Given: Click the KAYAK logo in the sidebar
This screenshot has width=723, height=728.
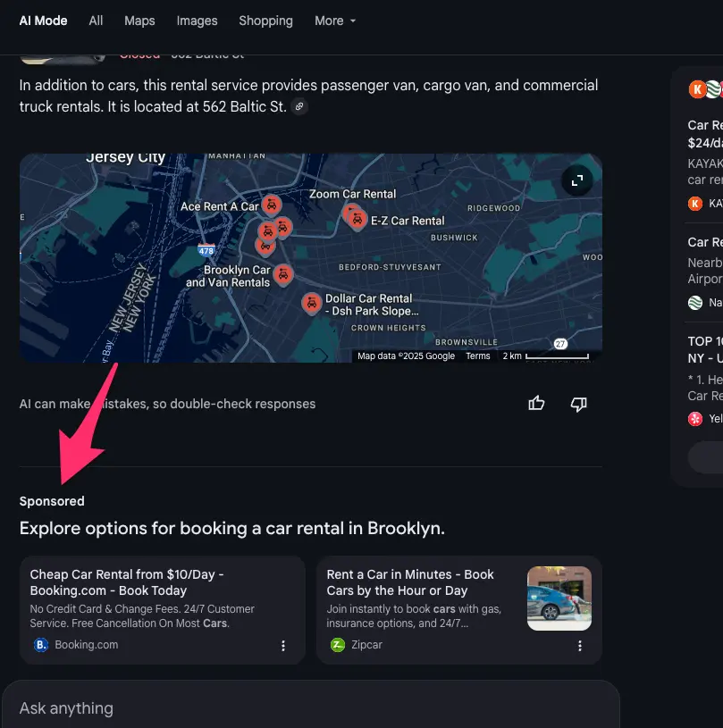Looking at the screenshot, I should pyautogui.click(x=697, y=204).
